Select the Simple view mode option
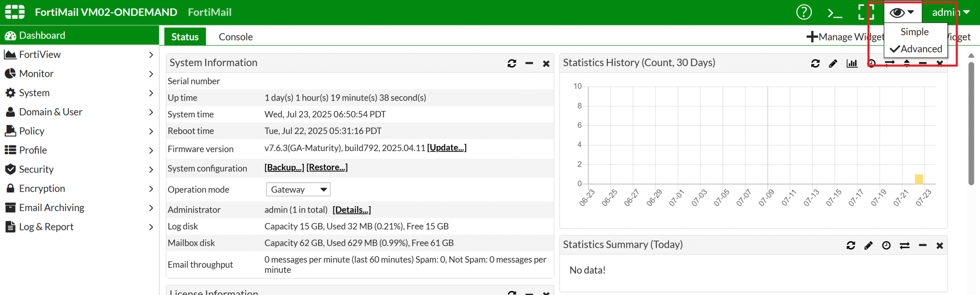Image resolution: width=980 pixels, height=295 pixels. pyautogui.click(x=915, y=32)
